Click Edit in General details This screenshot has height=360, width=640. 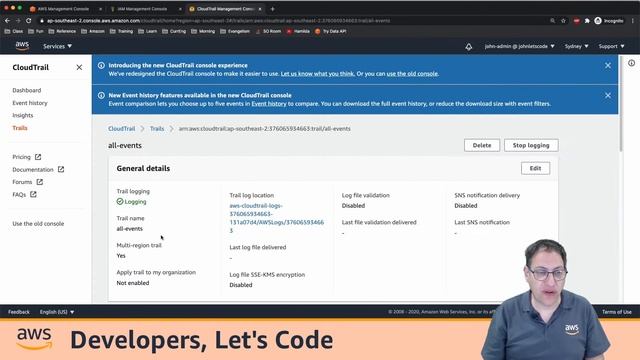[535, 168]
